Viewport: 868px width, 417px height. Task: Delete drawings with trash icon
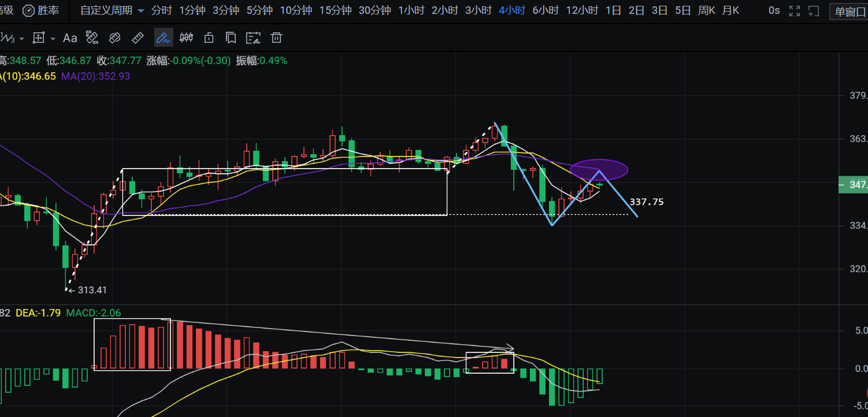(277, 38)
